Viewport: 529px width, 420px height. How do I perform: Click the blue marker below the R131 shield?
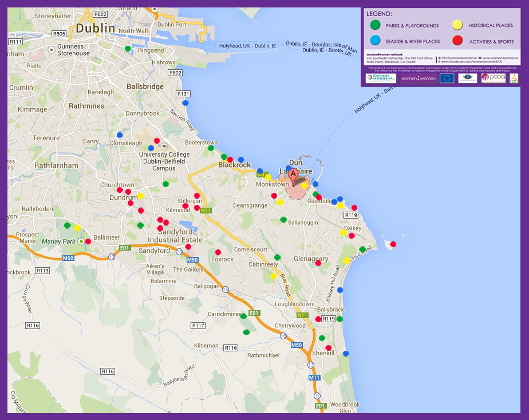[186, 103]
